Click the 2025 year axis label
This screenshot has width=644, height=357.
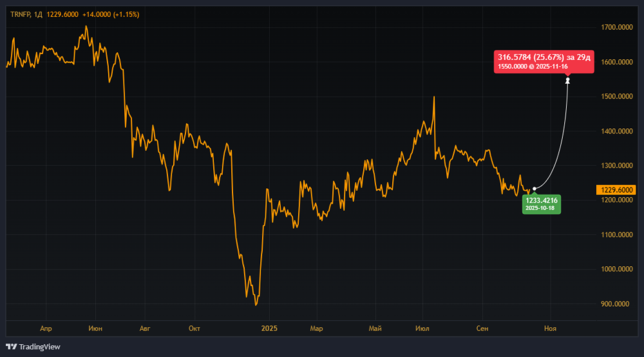[x=269, y=329]
